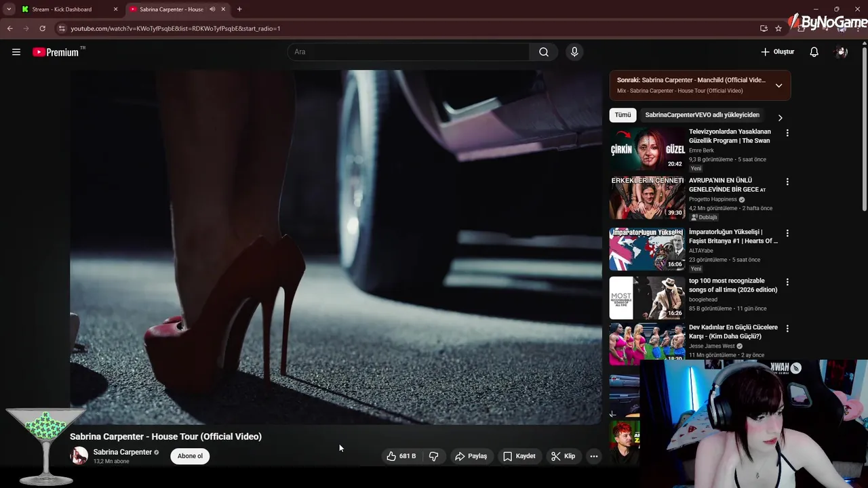This screenshot has height=488, width=868.
Task: Show more filter chips with right arrow
Action: (x=780, y=117)
